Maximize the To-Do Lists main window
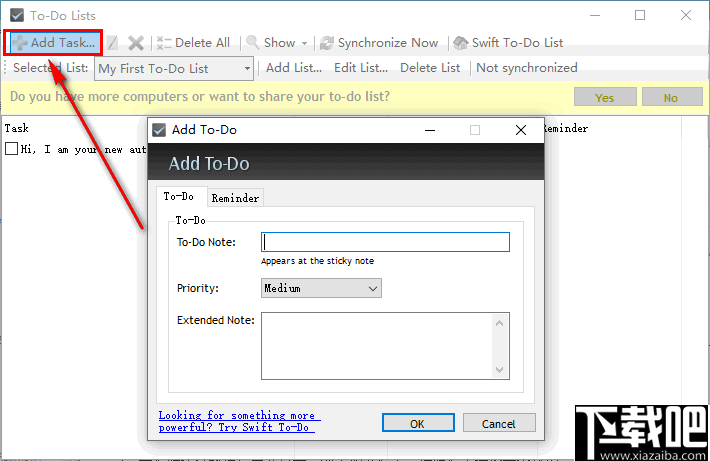The width and height of the screenshot is (710, 461). click(x=640, y=15)
